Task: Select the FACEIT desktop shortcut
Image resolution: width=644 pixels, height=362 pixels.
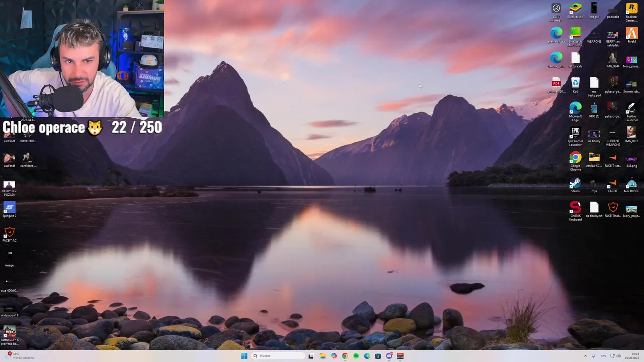Action: point(613,185)
